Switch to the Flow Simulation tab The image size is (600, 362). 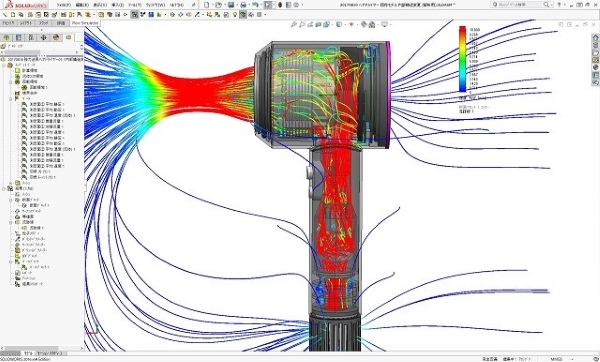(85, 23)
